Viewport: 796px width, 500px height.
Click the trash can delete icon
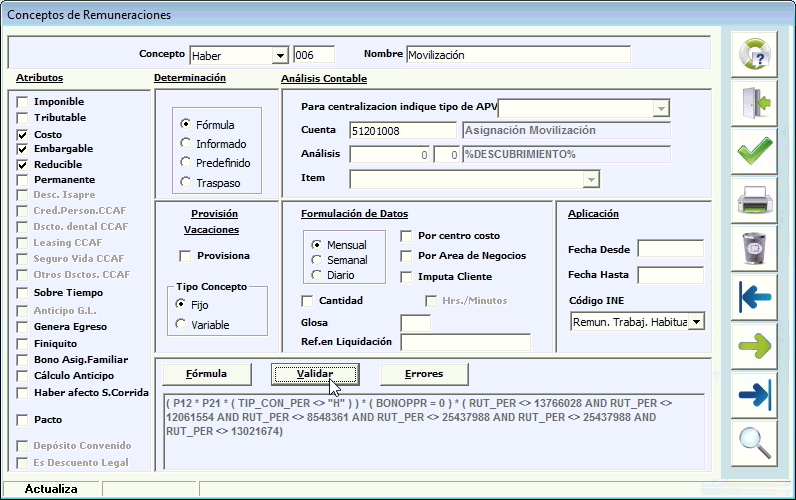(x=755, y=247)
